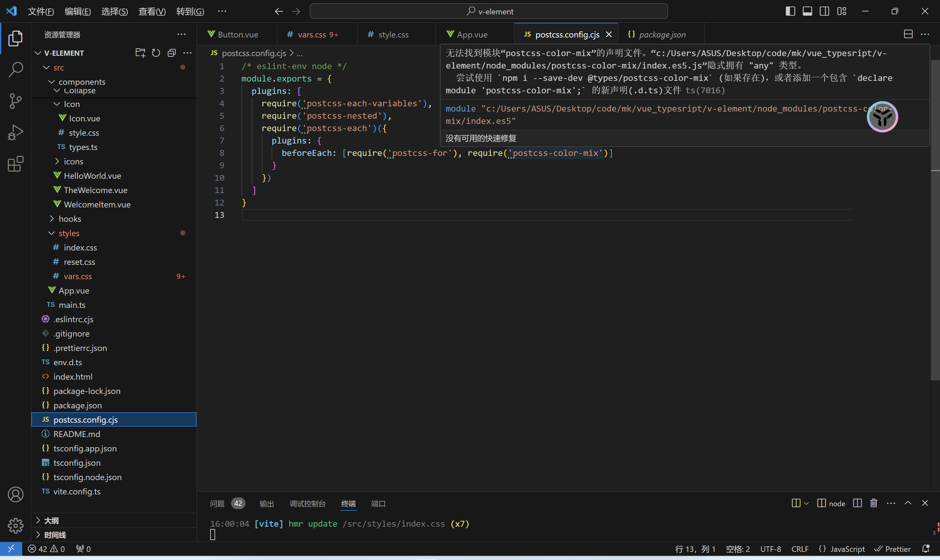The image size is (940, 560).
Task: Open main.ts file in explorer
Action: [114, 305]
